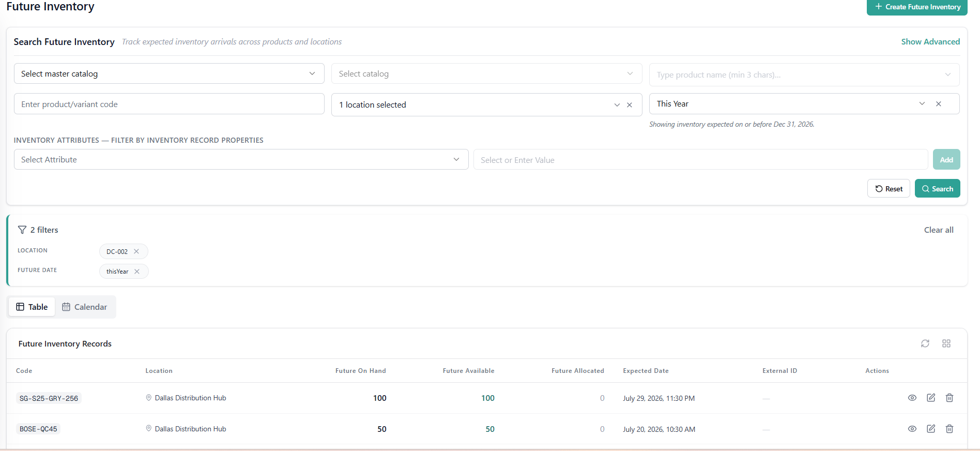Image resolution: width=980 pixels, height=451 pixels.
Task: Click the BOSE-QC45 code cell
Action: coord(38,429)
